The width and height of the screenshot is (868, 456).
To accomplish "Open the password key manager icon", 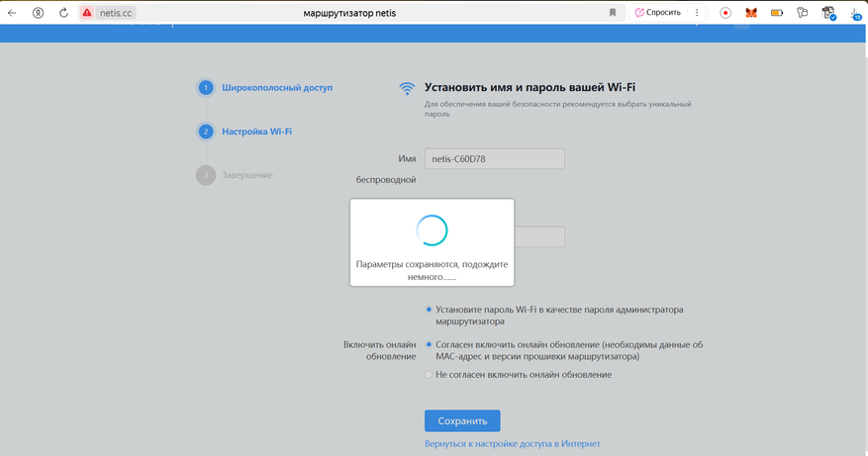I will pyautogui.click(x=802, y=13).
